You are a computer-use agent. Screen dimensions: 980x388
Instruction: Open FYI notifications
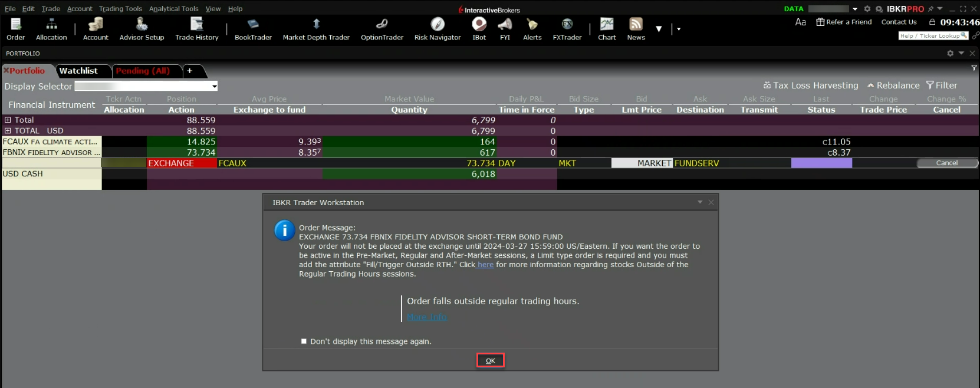point(505,29)
